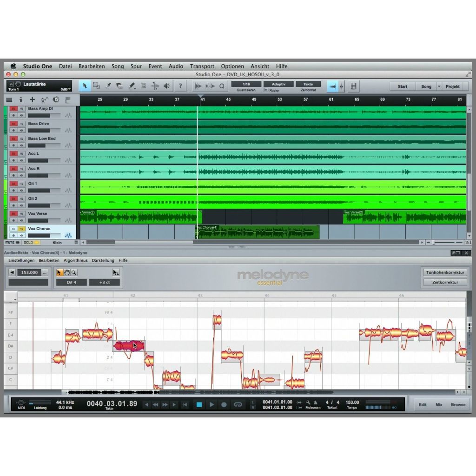Open Melodyne Einstellungen menu
The image size is (476, 476).
[x=21, y=260]
